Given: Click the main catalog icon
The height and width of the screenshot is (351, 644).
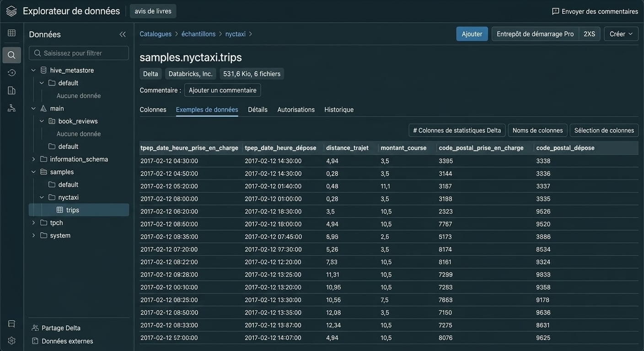Looking at the screenshot, I should click(43, 108).
